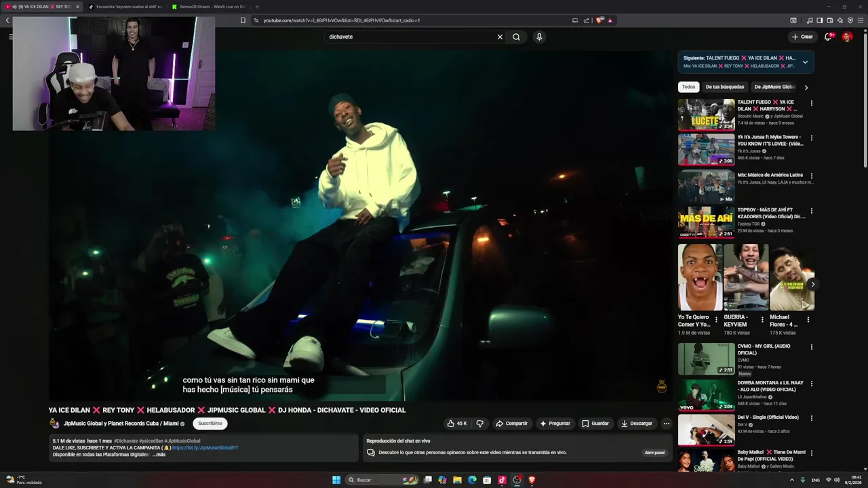Open YouTube notifications bell
Viewport: 868px width, 488px height.
(x=828, y=37)
